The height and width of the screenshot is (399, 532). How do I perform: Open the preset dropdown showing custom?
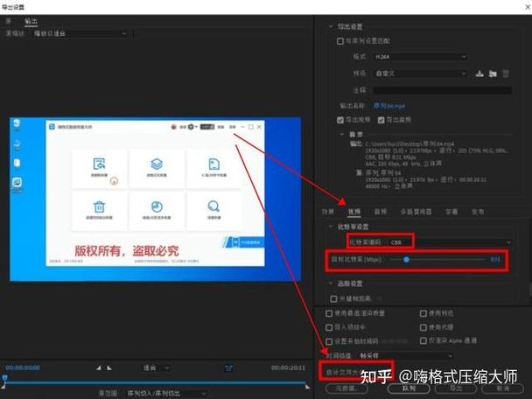pos(420,73)
